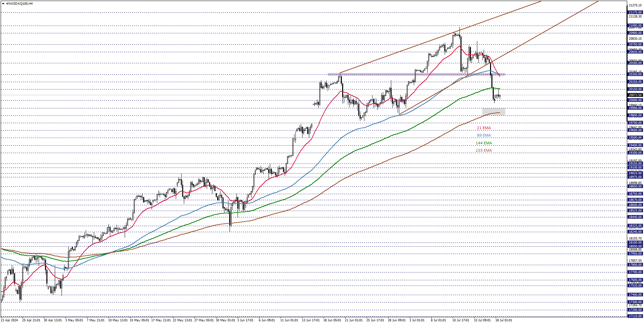Click the 19400.00 price level label
644x324 pixels.
point(635,145)
